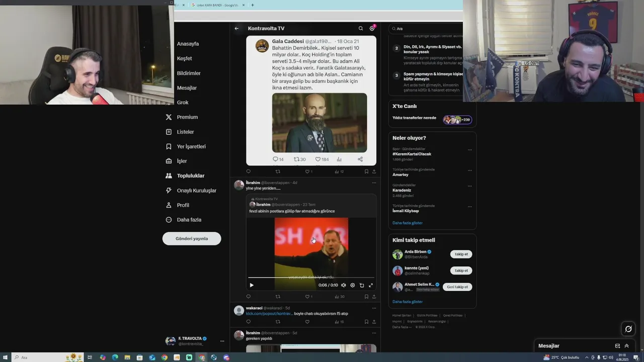Open Grok in the sidebar
The width and height of the screenshot is (644, 362).
tap(183, 103)
